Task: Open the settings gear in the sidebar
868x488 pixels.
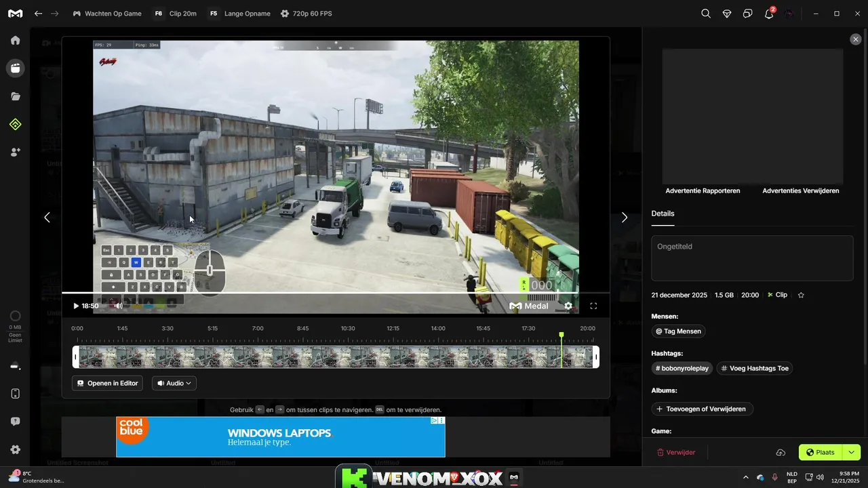Action: pos(15,449)
